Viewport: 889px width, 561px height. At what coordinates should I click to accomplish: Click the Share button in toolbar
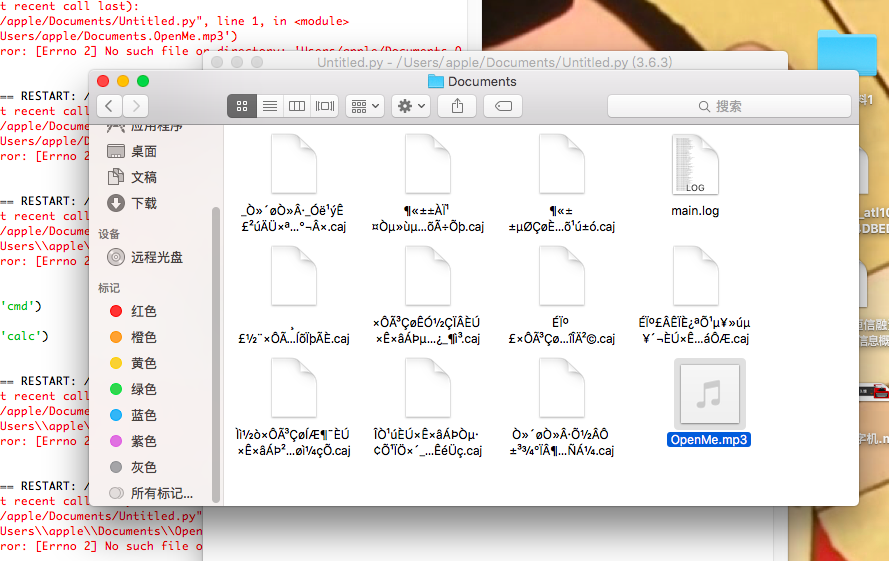pyautogui.click(x=458, y=105)
